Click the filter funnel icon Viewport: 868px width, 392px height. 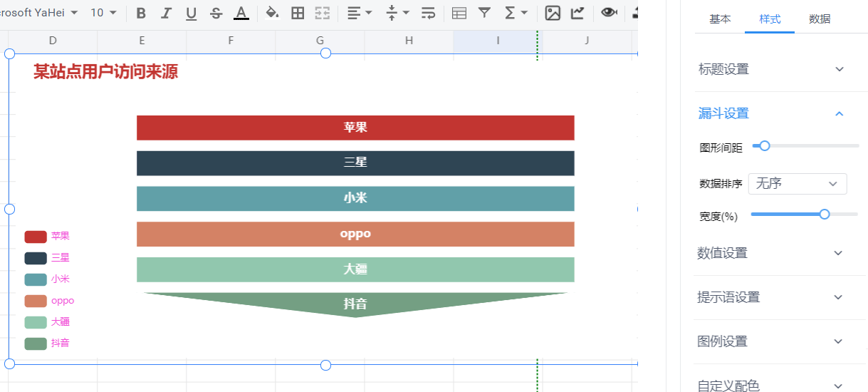pyautogui.click(x=484, y=13)
